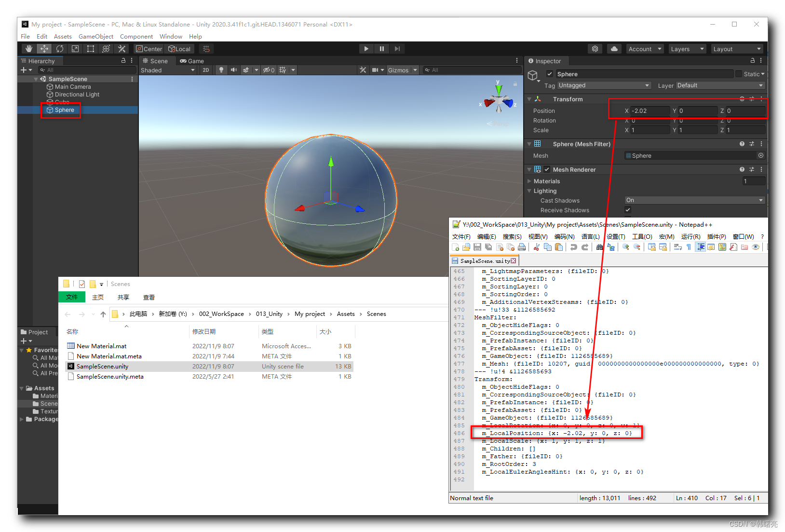Uncheck Receive Shadows in Mesh Renderer
The image size is (785, 532).
[x=628, y=210]
